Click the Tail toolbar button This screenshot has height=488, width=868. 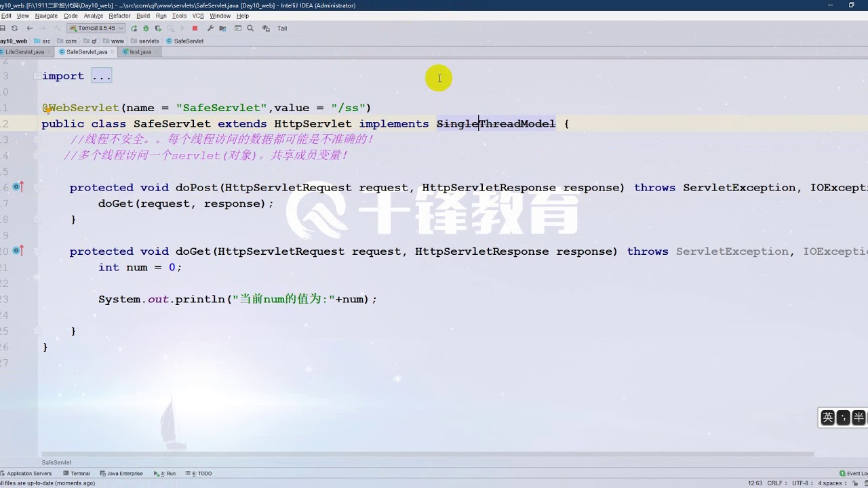(x=282, y=28)
